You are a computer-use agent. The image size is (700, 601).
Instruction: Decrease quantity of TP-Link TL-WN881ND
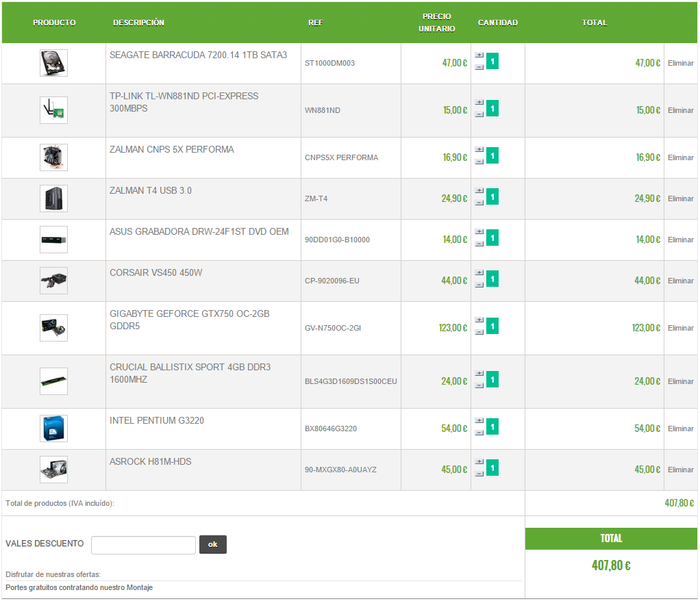point(479,114)
